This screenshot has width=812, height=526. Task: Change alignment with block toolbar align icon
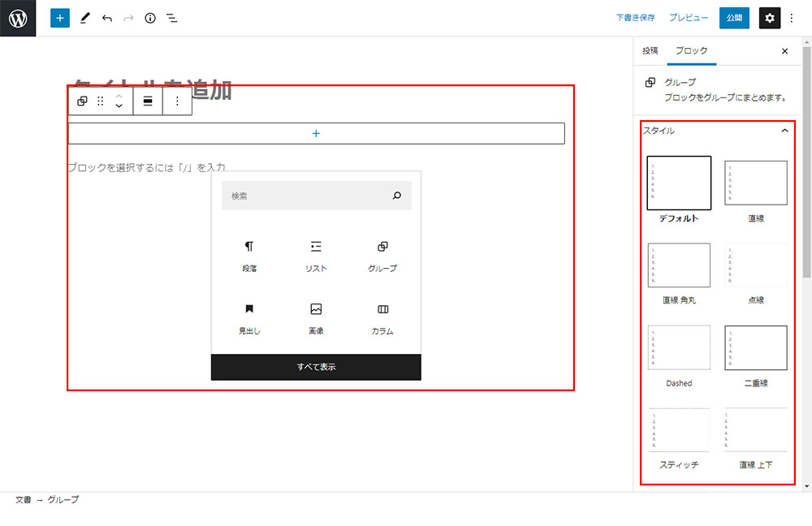(148, 101)
